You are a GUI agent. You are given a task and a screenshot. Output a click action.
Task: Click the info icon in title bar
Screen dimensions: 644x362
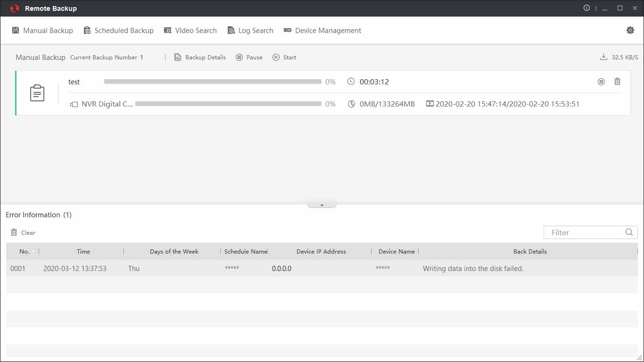point(586,8)
